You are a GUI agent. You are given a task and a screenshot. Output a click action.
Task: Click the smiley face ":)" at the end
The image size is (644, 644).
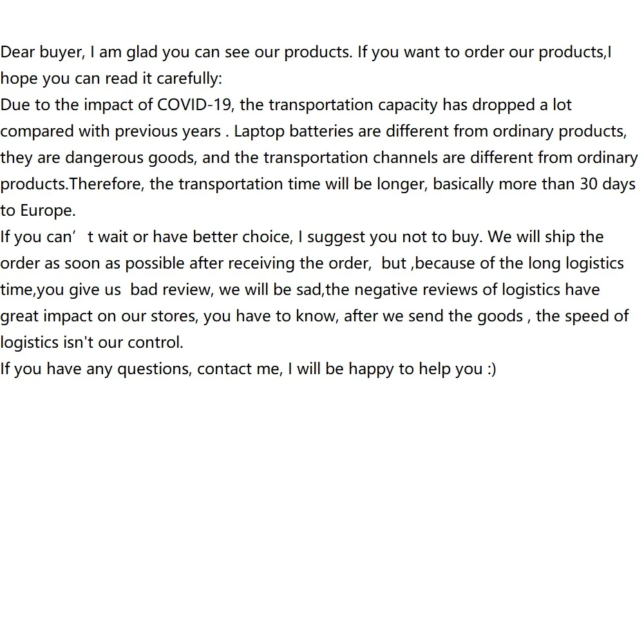tap(491, 369)
